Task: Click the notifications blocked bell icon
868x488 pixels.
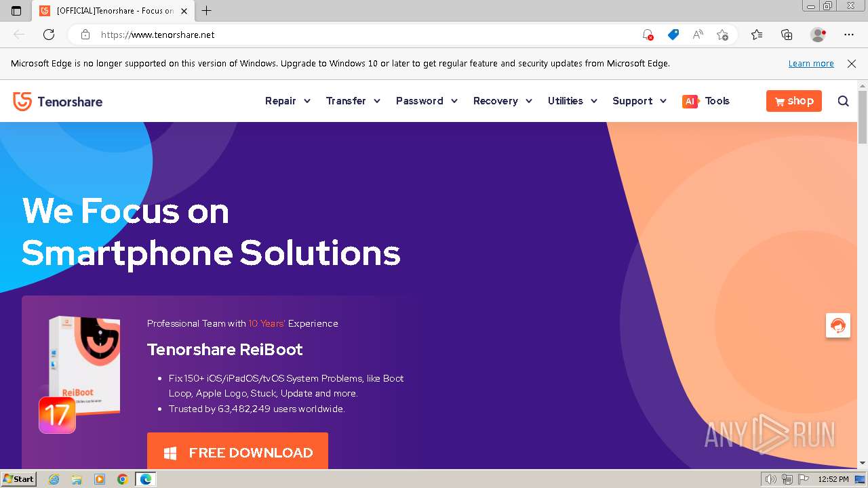Action: coord(648,35)
